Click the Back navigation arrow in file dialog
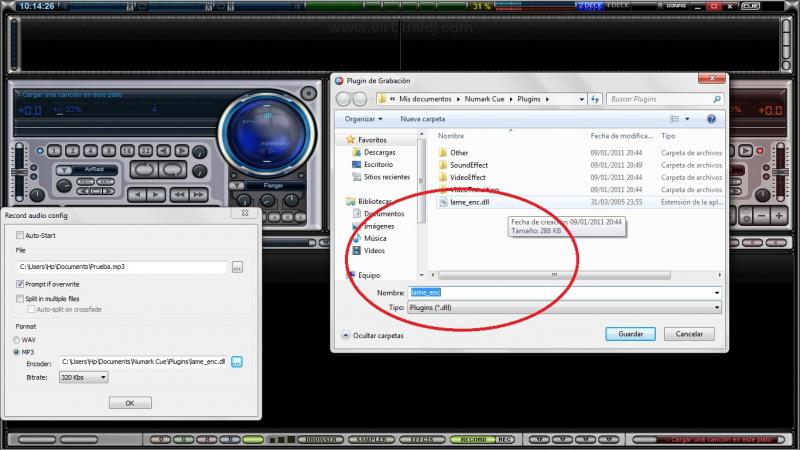800x450 pixels. point(343,99)
